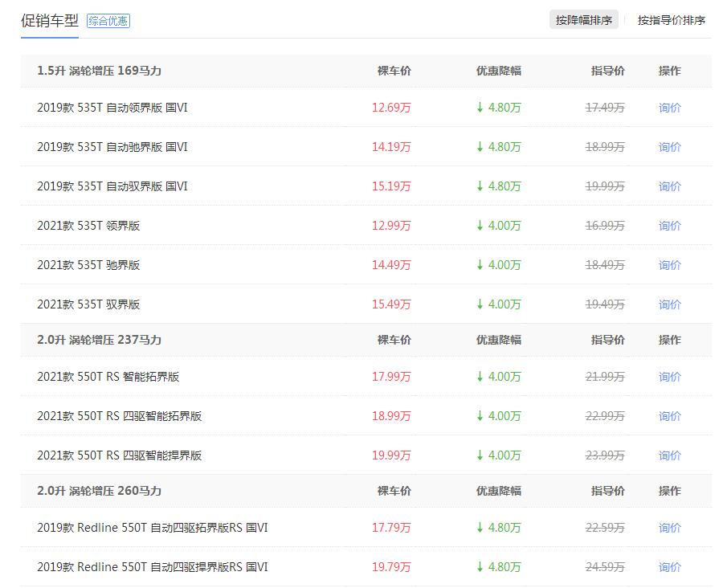Click 询价 for 550T RS 智能拓界版
Image resolution: width=723 pixels, height=588 pixels.
[x=669, y=377]
